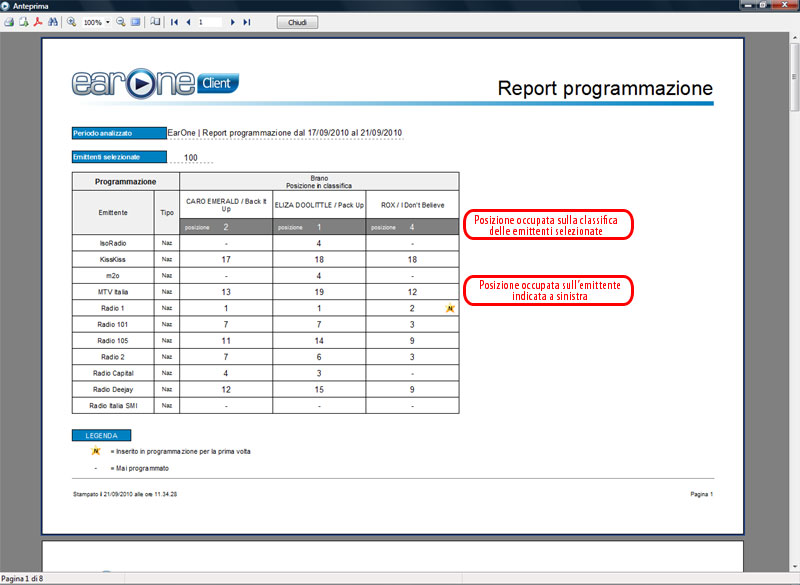The width and height of the screenshot is (800, 585).
Task: Click the 'Radio Capital' station row name
Action: 113,373
